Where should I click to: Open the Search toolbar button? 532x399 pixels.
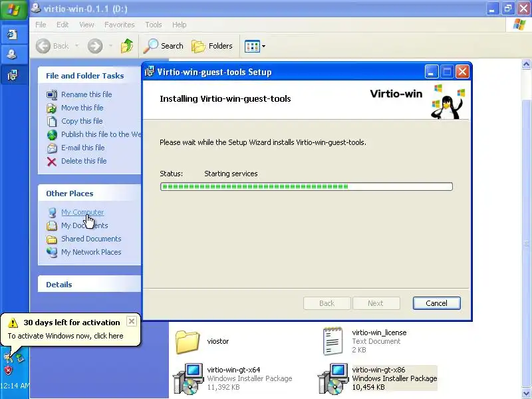tap(163, 46)
